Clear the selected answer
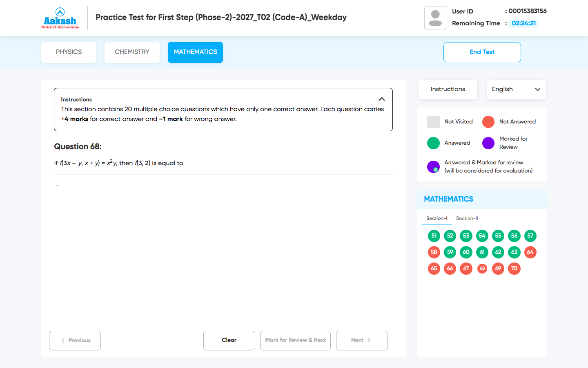 229,340
